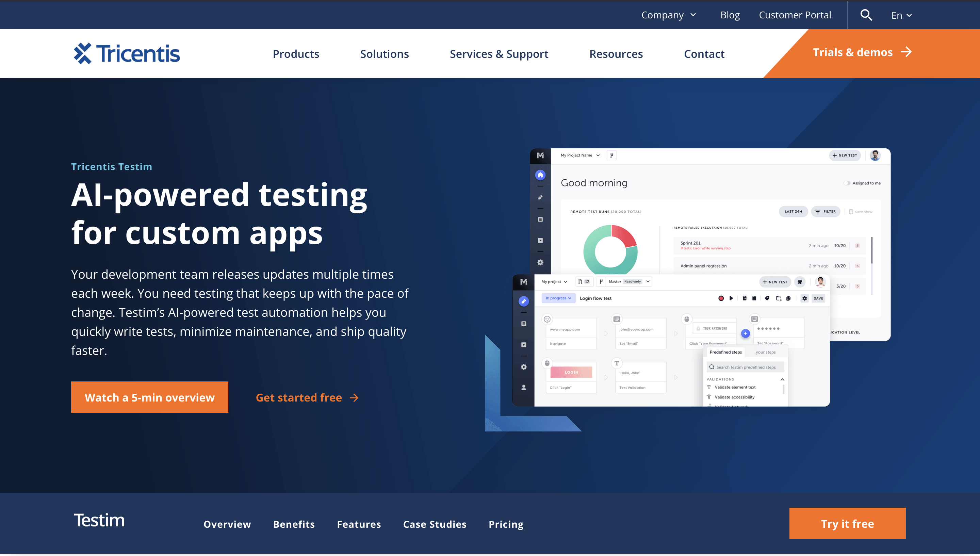This screenshot has width=980, height=556.
Task: Select the pencil icon in the dashboard sidebar
Action: 540,197
